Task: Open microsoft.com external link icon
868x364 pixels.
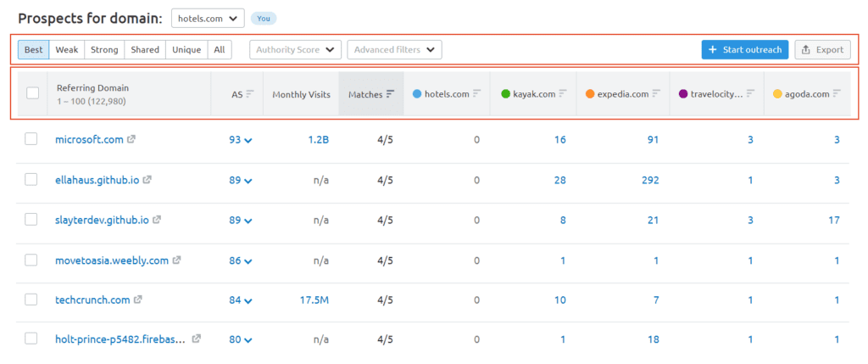Action: pyautogui.click(x=131, y=140)
